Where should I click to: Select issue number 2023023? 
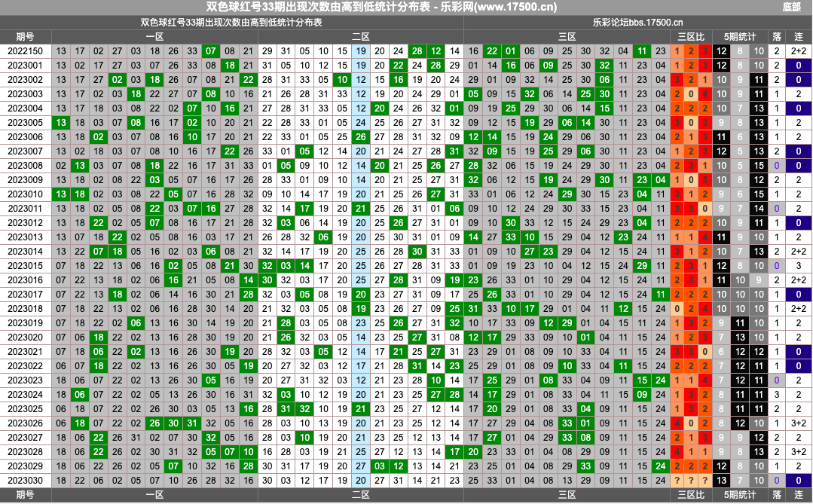tap(26, 380)
